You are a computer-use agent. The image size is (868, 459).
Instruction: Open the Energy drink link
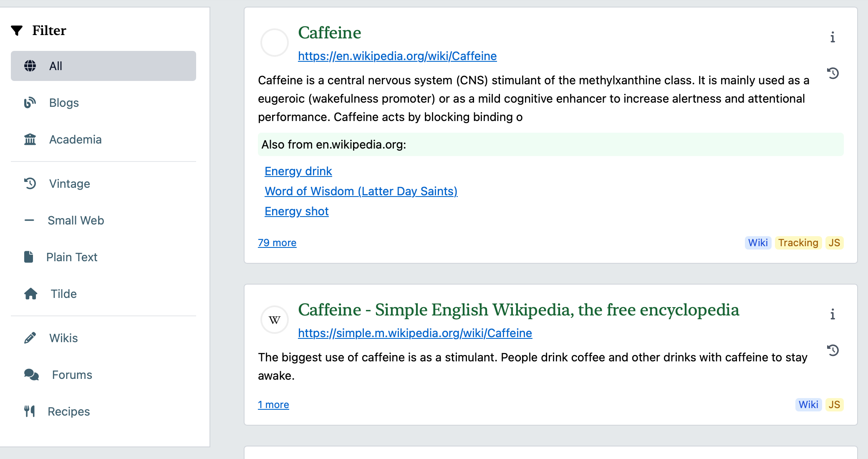pos(298,171)
